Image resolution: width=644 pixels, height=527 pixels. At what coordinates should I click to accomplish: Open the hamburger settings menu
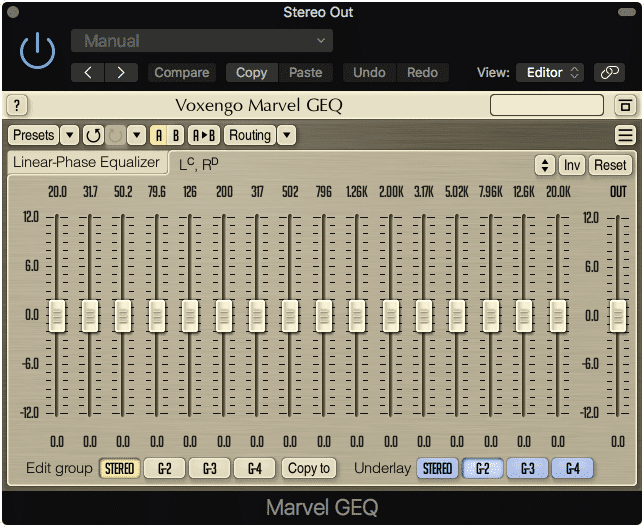point(625,135)
